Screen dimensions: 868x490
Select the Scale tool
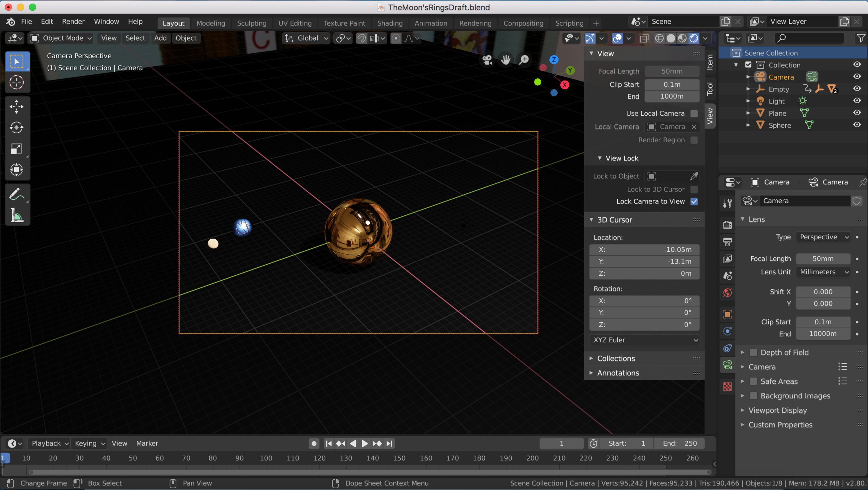[17, 149]
